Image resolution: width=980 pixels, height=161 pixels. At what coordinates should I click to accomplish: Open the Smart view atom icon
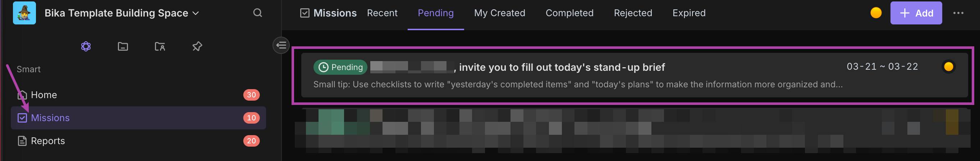(86, 46)
